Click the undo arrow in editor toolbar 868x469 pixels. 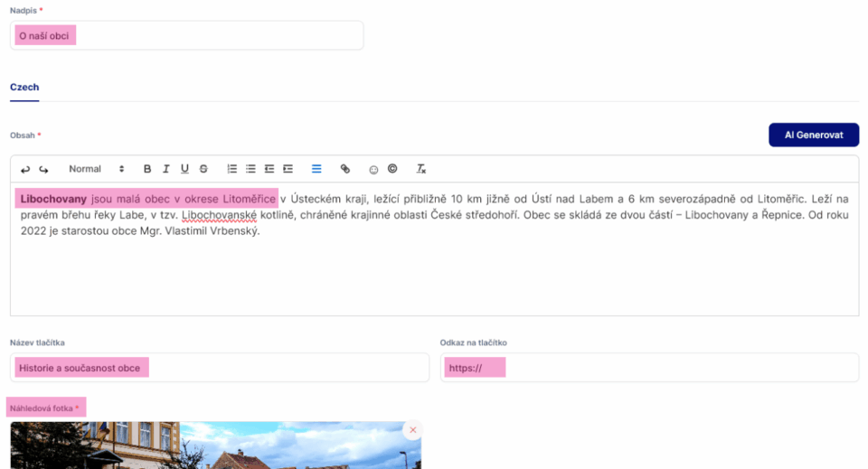pyautogui.click(x=25, y=169)
